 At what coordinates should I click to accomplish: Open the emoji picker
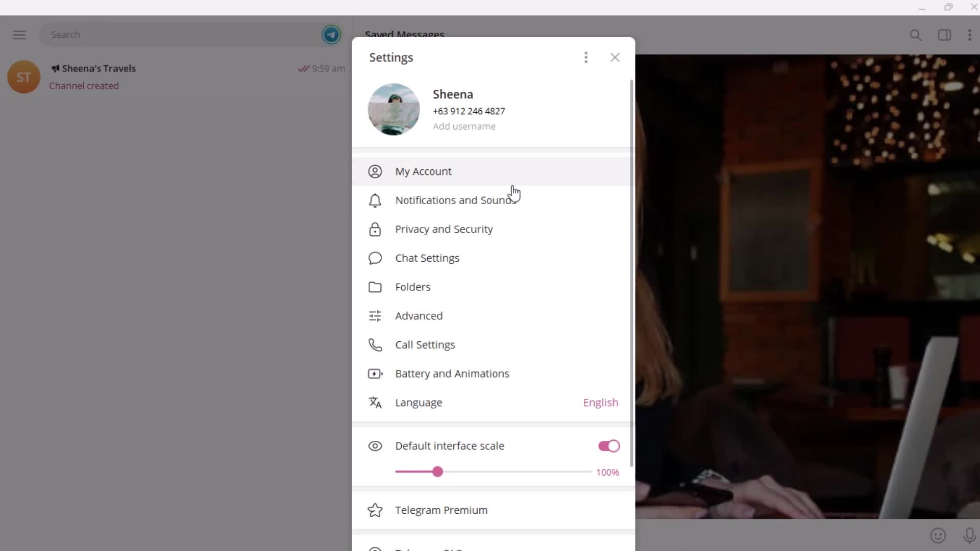tap(937, 536)
